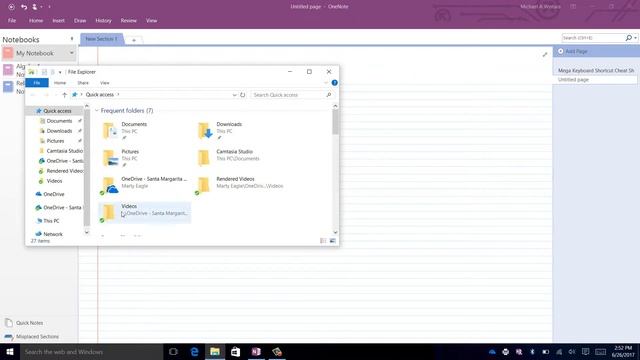Open Task View on the taskbar

(x=173, y=351)
